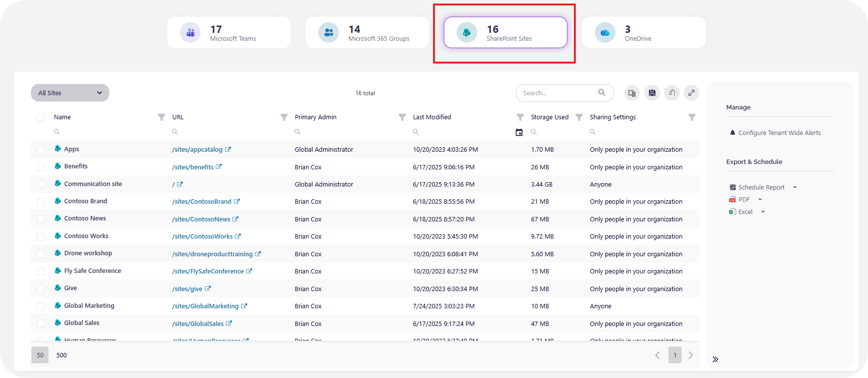The width and height of the screenshot is (868, 378).
Task: Check the Contoso News row checkbox
Action: [x=41, y=219]
